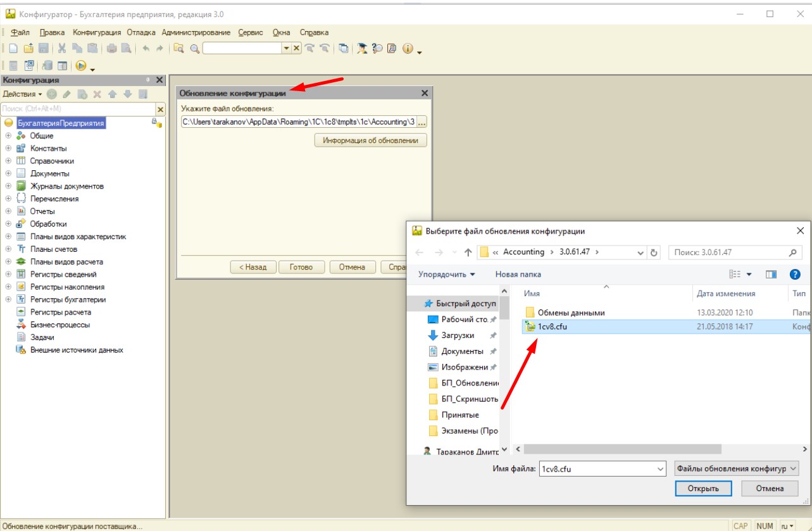The image size is (812, 531).
Task: Expand the Документы tree node
Action: pyautogui.click(x=8, y=173)
